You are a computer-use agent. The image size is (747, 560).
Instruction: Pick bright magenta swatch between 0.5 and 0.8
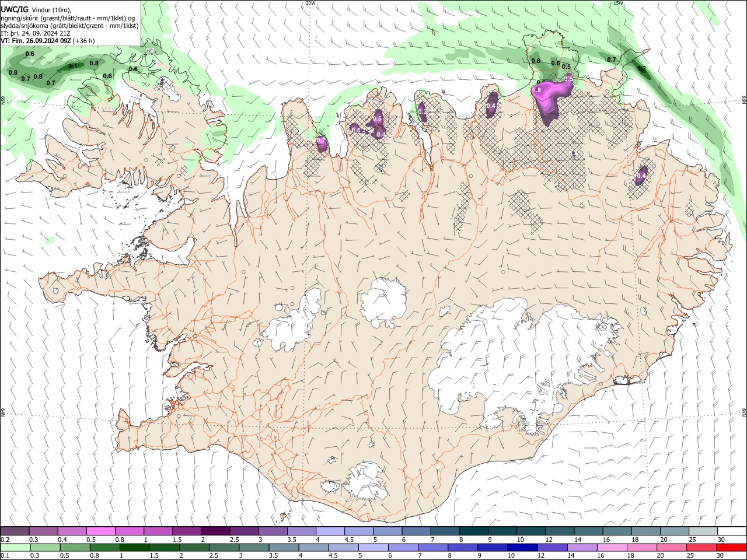tap(100, 531)
